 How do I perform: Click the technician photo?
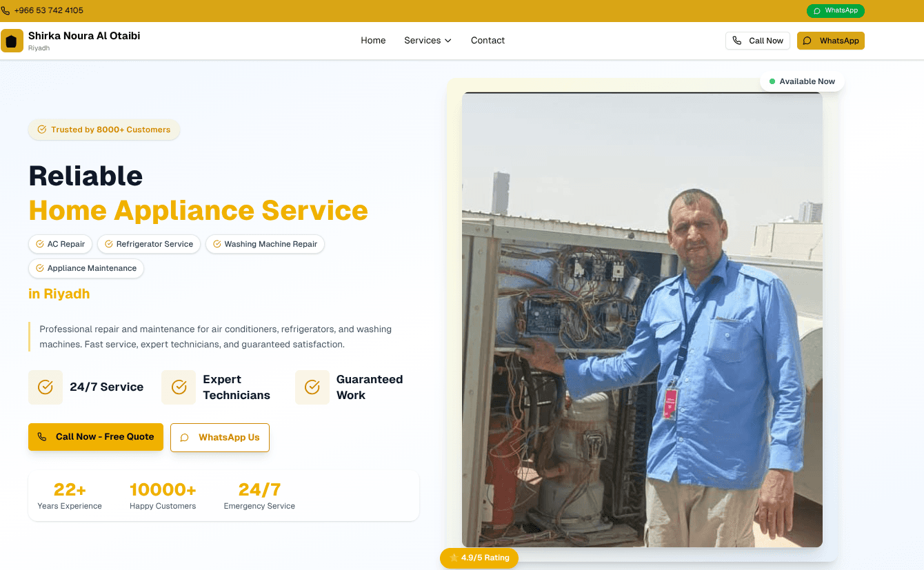(x=642, y=319)
